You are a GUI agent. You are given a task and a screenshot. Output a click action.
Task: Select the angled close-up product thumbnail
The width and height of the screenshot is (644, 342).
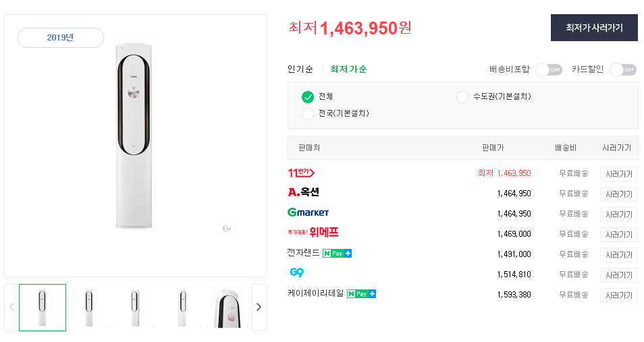pyautogui.click(x=228, y=308)
